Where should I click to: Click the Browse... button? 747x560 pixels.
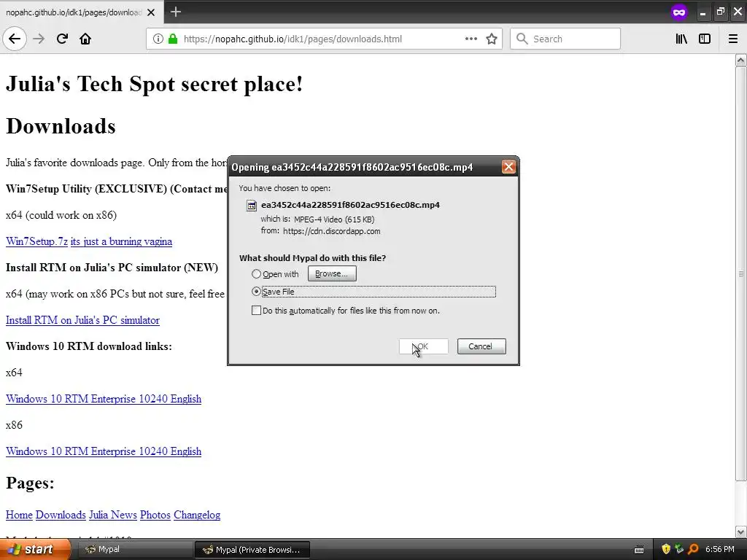coord(332,274)
